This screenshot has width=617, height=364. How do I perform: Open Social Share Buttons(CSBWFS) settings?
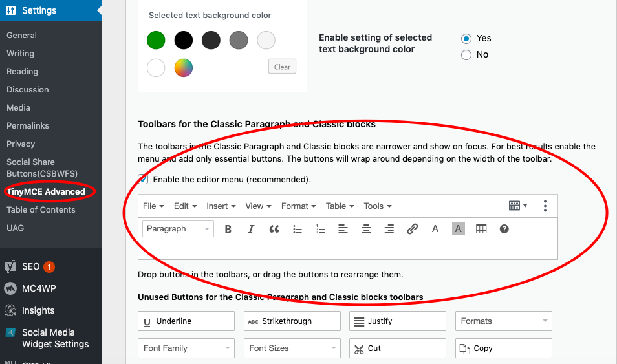pyautogui.click(x=42, y=167)
